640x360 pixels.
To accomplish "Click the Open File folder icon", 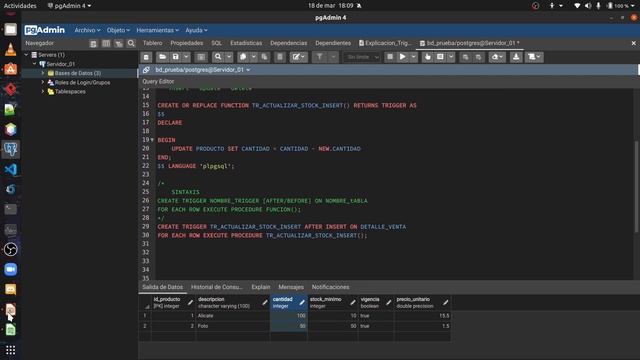I will coord(162,57).
